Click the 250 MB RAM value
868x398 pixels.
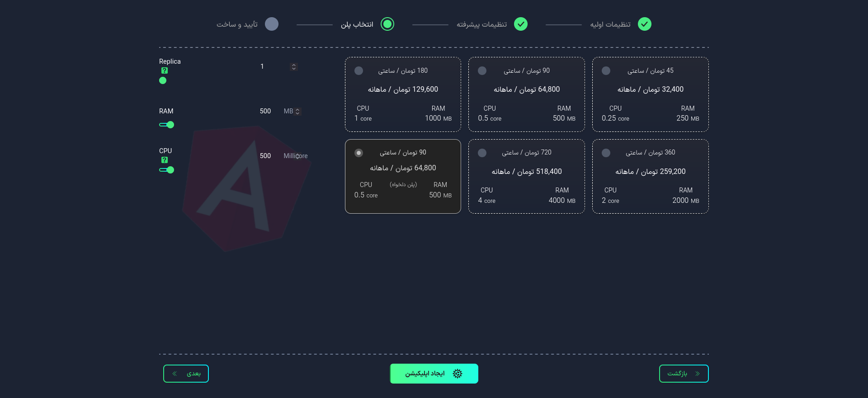tap(688, 118)
